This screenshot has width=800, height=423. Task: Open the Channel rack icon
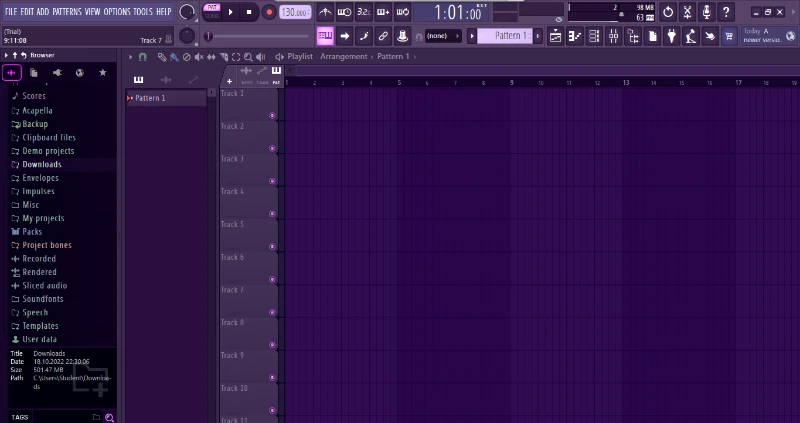594,36
